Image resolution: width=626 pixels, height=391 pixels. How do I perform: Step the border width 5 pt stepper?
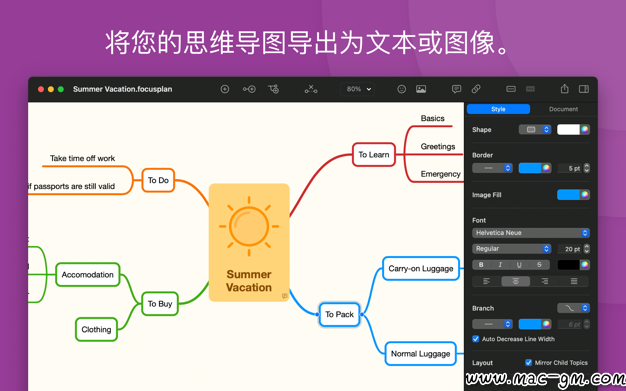(586, 168)
